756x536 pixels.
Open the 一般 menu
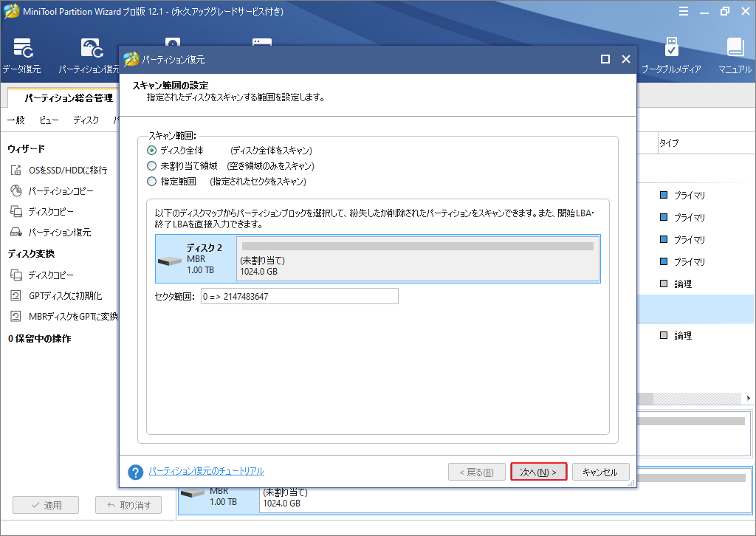point(16,120)
